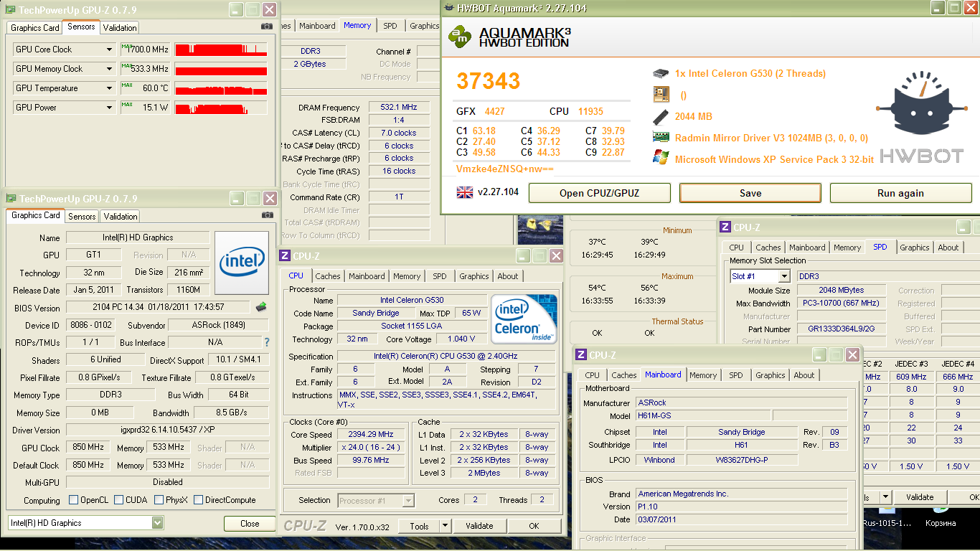This screenshot has width=980, height=551.
Task: Select the Graphics tab in CPU-Z CPU window
Action: (474, 276)
